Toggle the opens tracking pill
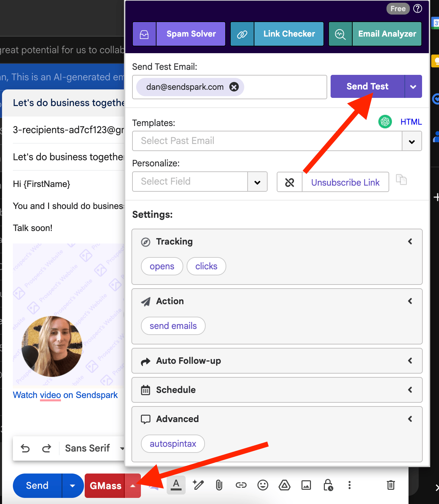The height and width of the screenshot is (504, 439). (x=162, y=266)
